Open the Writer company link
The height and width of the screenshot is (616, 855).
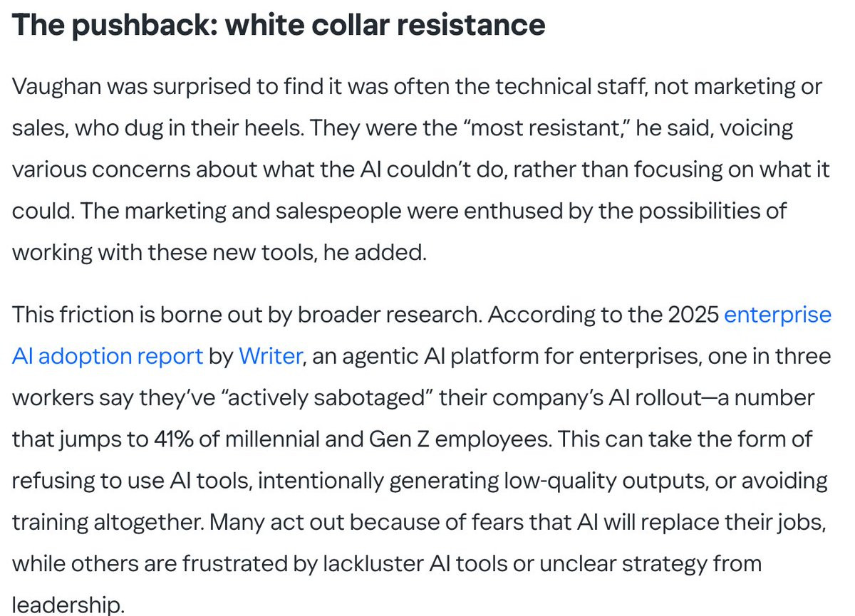tap(270, 356)
